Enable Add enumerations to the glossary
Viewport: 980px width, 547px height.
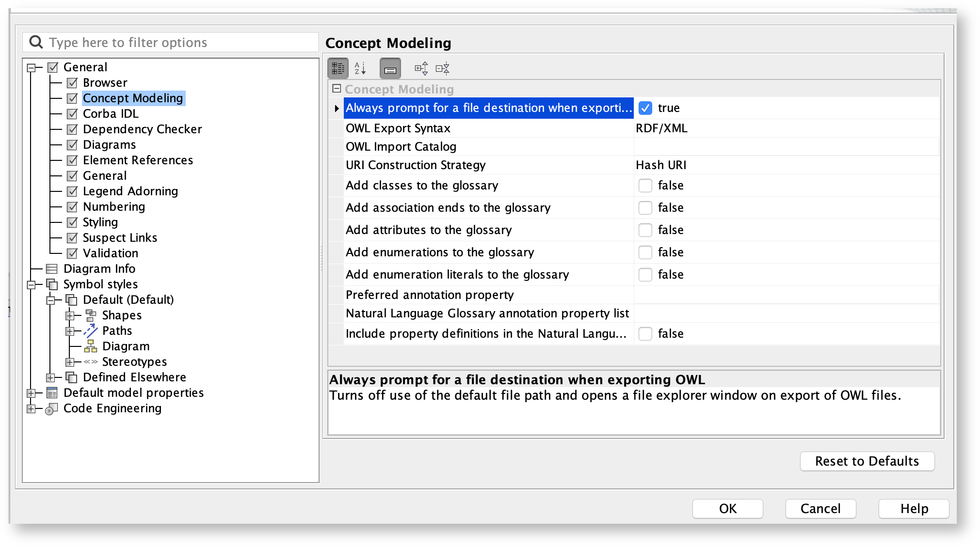pos(645,252)
